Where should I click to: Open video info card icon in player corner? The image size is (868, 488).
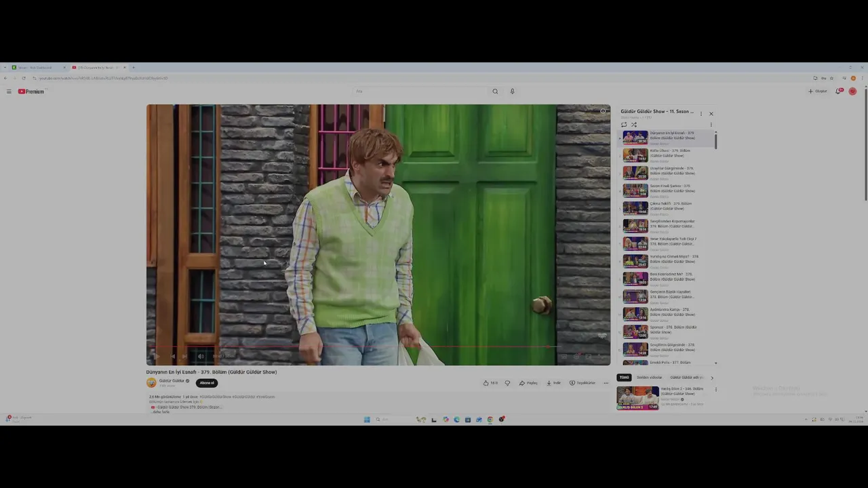[603, 111]
